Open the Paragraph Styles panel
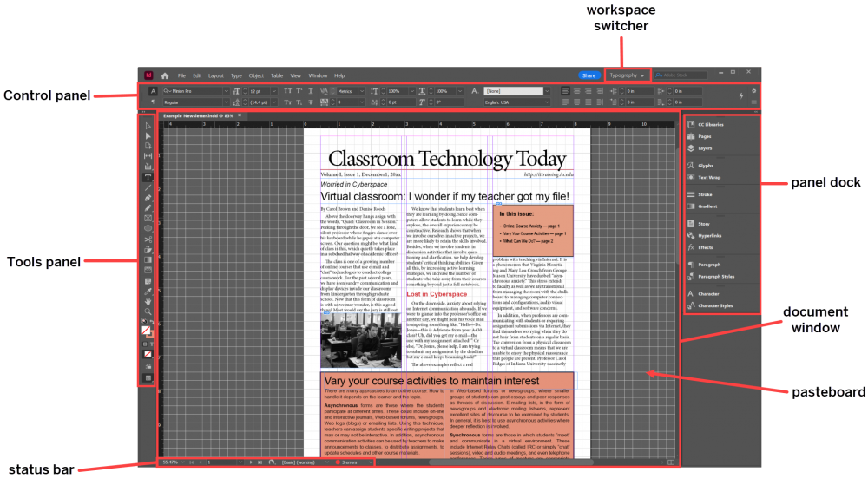 click(715, 277)
